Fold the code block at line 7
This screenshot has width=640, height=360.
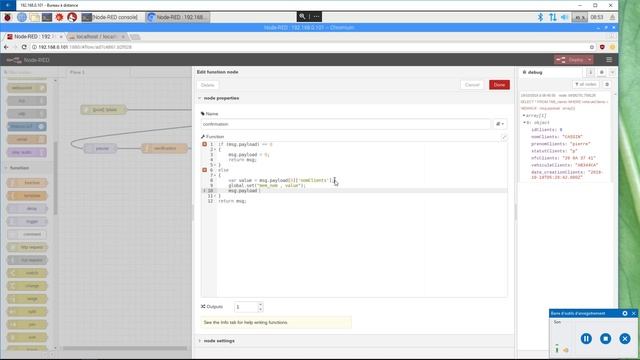(x=215, y=175)
